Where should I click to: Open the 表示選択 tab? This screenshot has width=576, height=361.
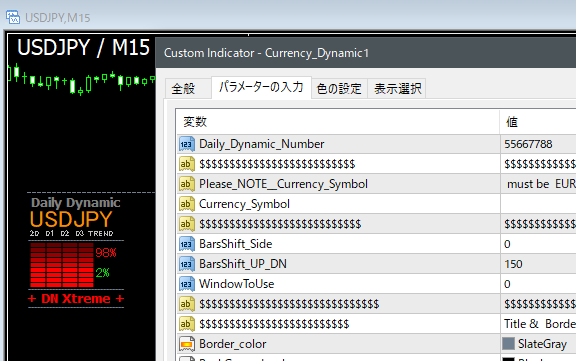coord(397,89)
